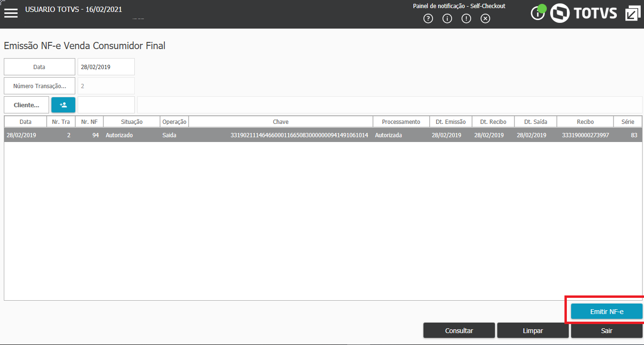
Task: Sort by the Processamento column header
Action: [x=401, y=122]
